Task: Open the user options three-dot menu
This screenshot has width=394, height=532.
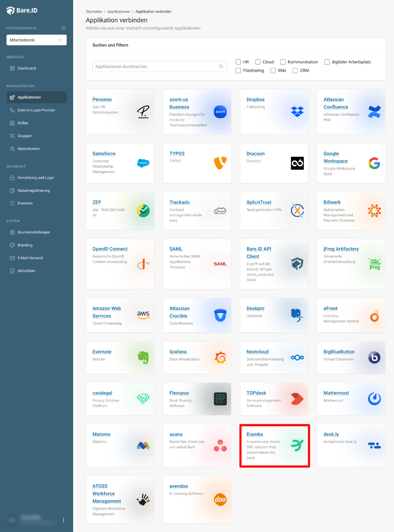Action: (63, 520)
